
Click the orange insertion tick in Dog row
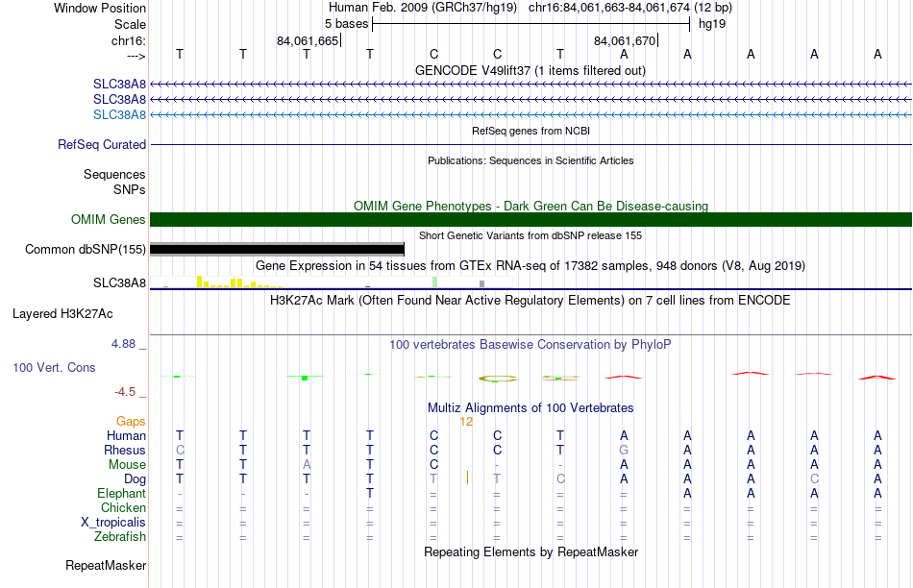pos(467,478)
